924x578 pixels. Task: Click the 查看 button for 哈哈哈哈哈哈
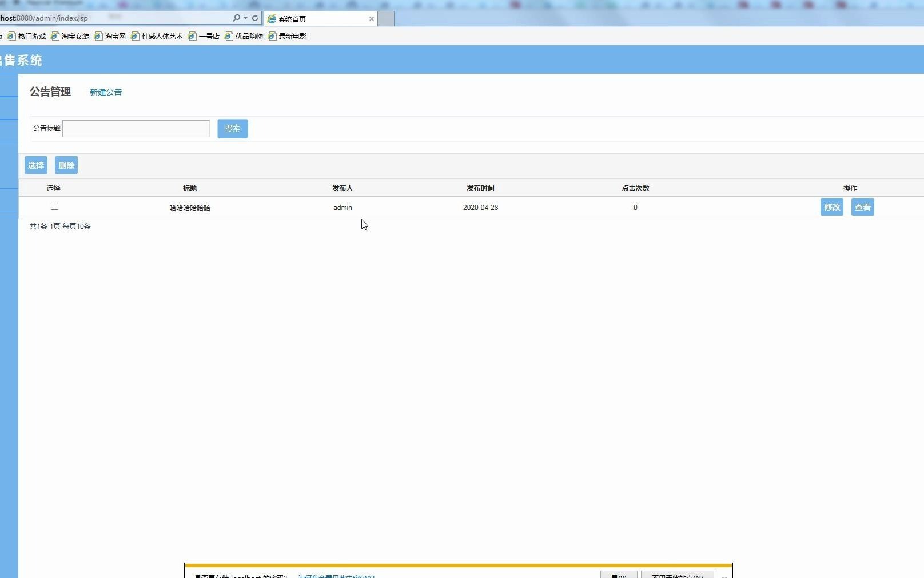click(x=863, y=207)
